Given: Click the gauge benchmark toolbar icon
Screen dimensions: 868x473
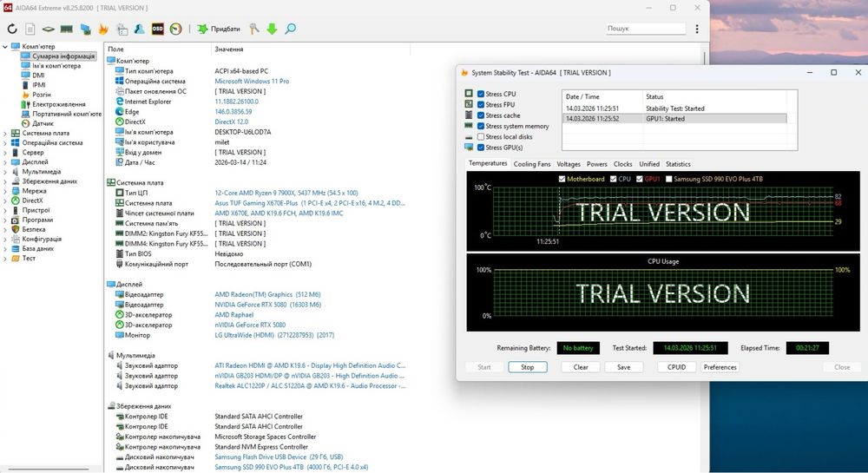Looking at the screenshot, I should (175, 29).
